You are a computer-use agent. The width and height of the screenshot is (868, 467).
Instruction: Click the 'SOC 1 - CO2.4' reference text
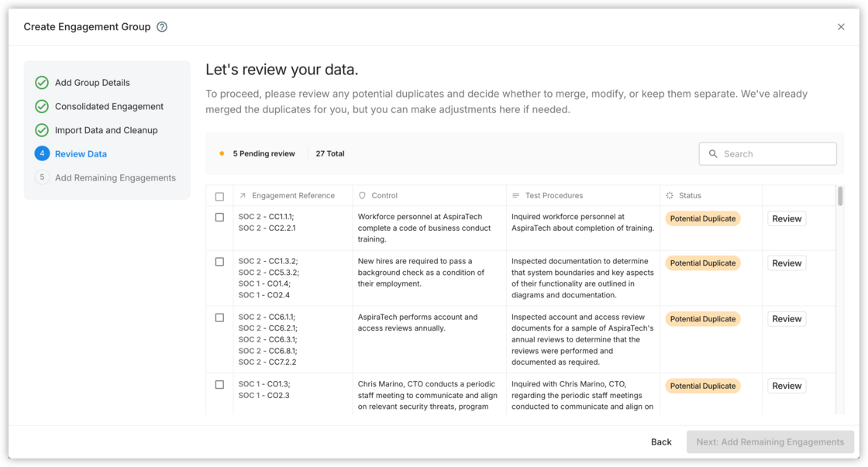click(x=264, y=295)
